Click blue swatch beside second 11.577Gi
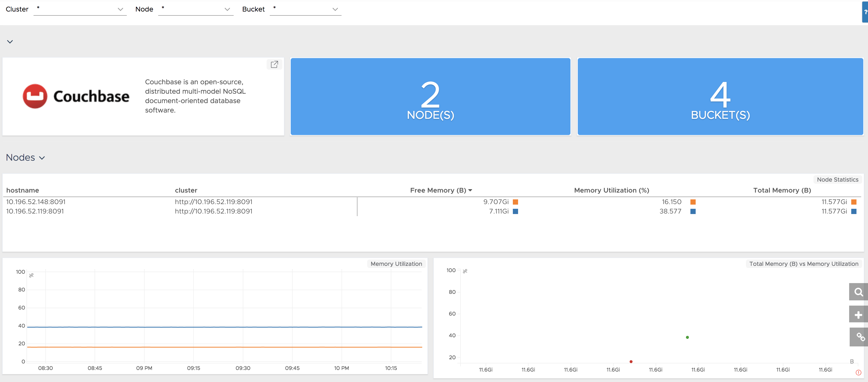This screenshot has height=382, width=868. [x=854, y=211]
